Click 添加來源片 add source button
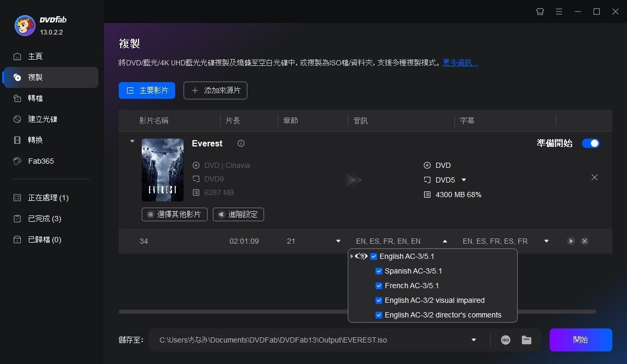Screen dimensions: 627x364 [215, 90]
